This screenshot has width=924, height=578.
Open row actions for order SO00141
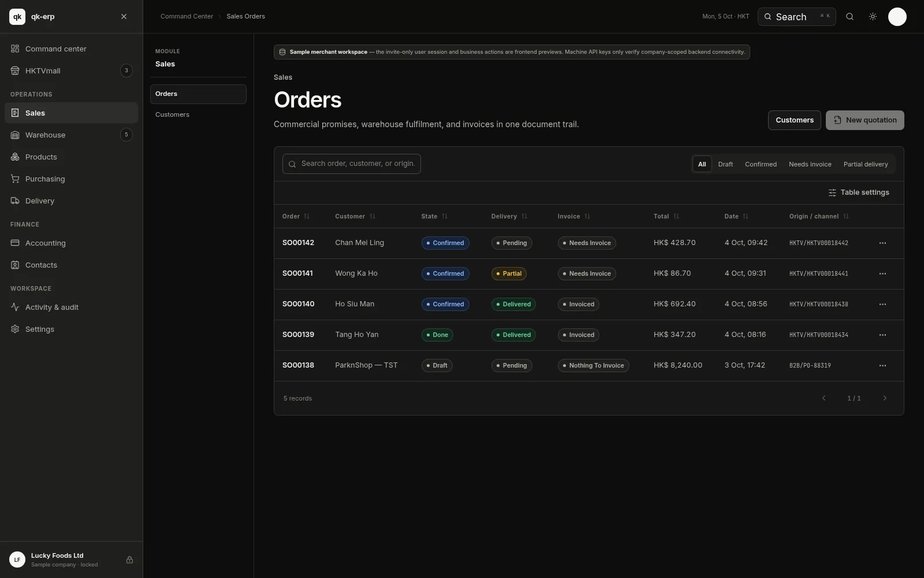(x=882, y=273)
